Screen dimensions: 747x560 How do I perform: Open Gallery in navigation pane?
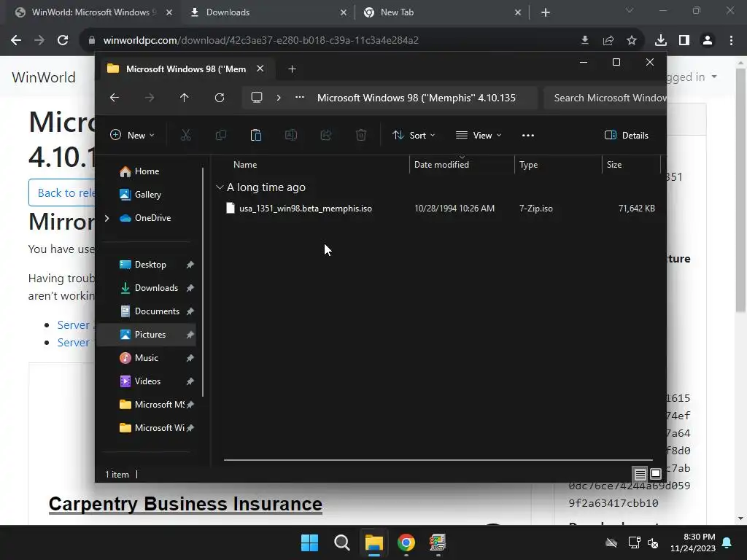147,194
